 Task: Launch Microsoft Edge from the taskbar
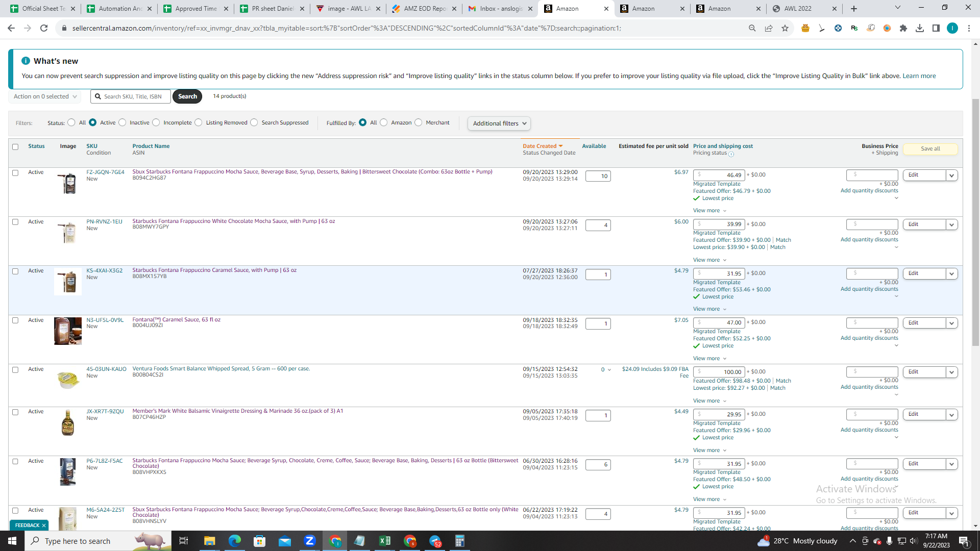(x=235, y=541)
